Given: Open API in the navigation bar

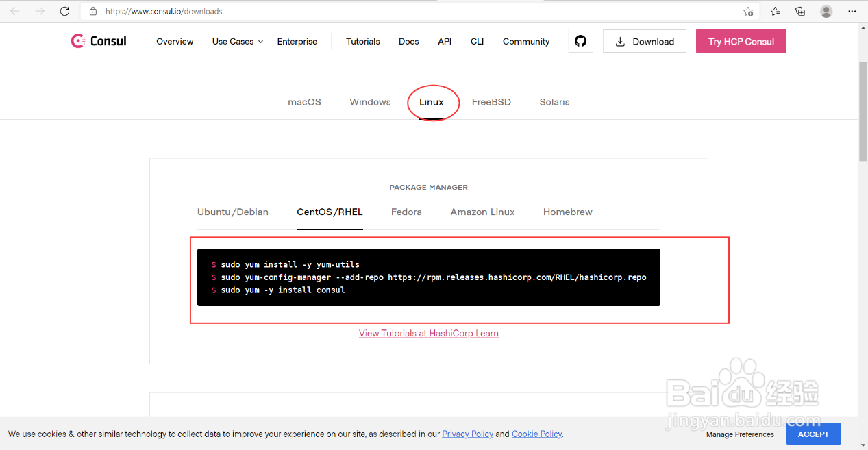Looking at the screenshot, I should click(x=445, y=42).
